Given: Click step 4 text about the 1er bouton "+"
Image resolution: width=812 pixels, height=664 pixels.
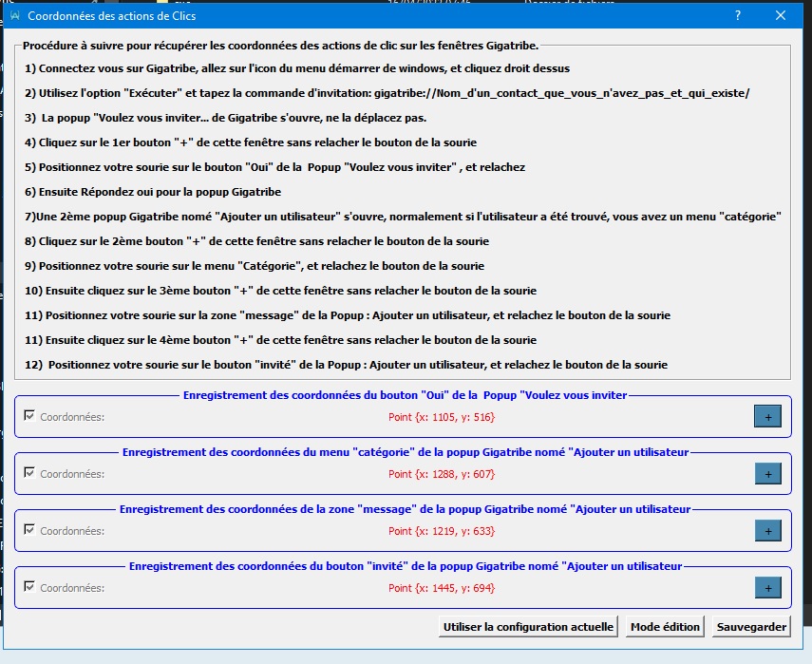Looking at the screenshot, I should click(251, 142).
